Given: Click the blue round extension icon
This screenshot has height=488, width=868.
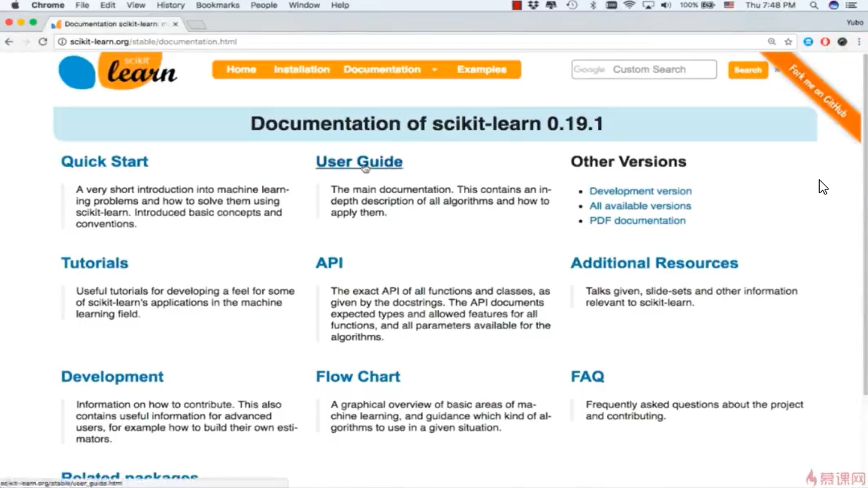Looking at the screenshot, I should (x=808, y=42).
